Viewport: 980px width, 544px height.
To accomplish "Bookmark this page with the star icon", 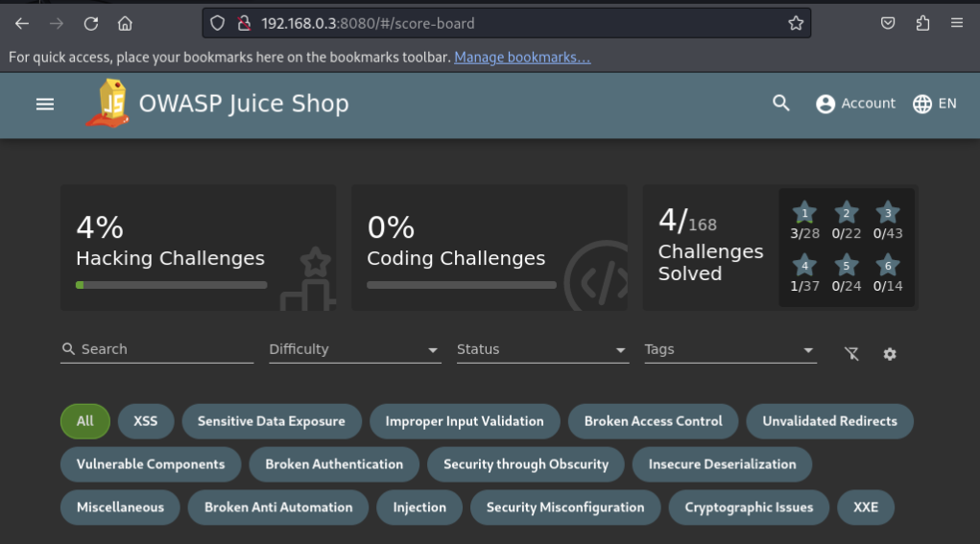I will point(796,24).
